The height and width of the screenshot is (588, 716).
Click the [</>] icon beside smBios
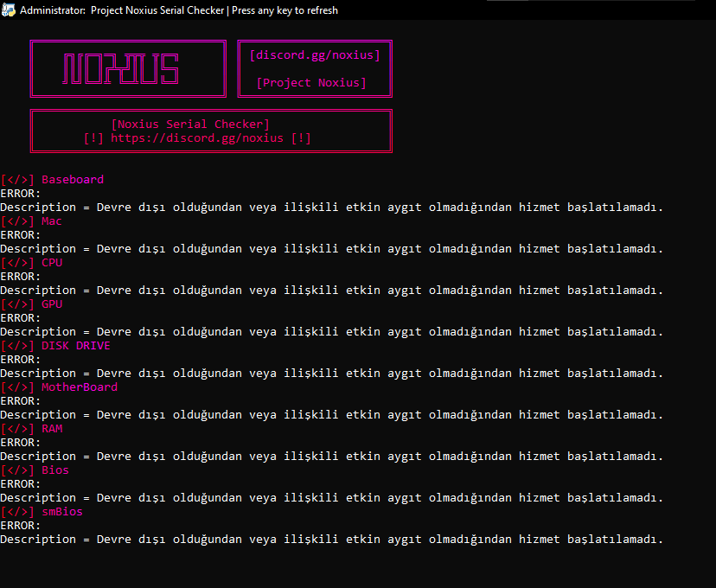pyautogui.click(x=17, y=511)
